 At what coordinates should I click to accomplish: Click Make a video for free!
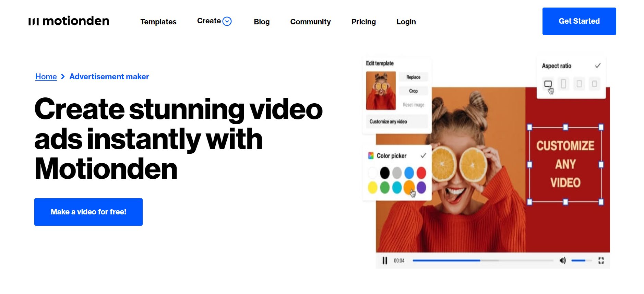[88, 212]
